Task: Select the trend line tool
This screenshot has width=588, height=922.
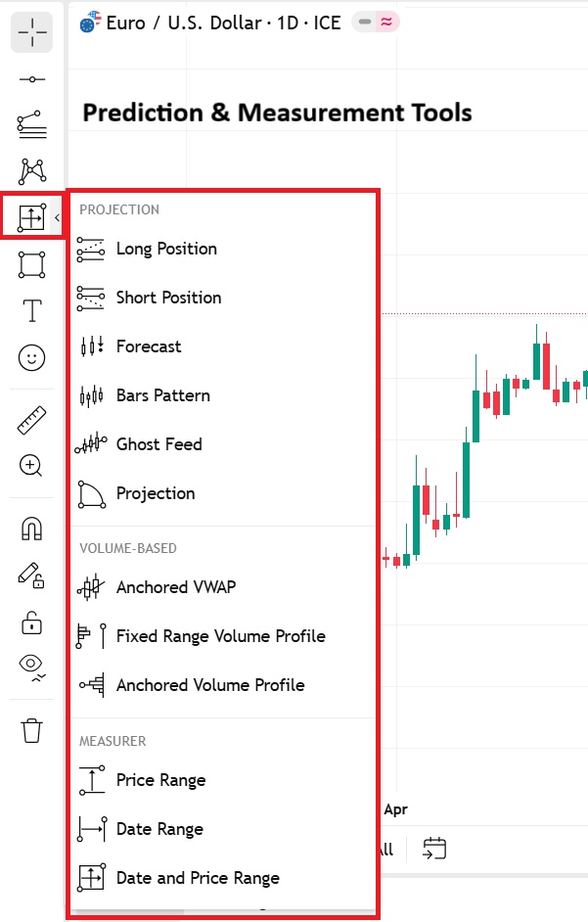Action: pyautogui.click(x=32, y=78)
